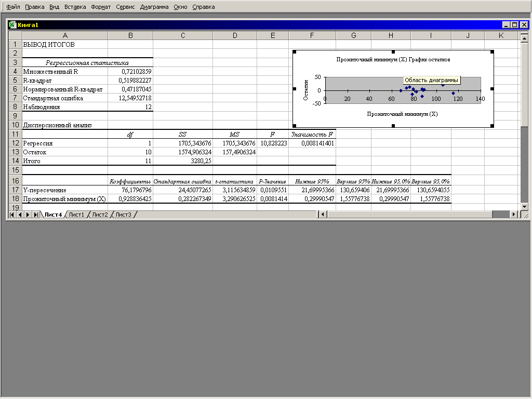This screenshot has height=399, width=532.
Task: Select the Итого value 3280,25
Action: click(183, 161)
